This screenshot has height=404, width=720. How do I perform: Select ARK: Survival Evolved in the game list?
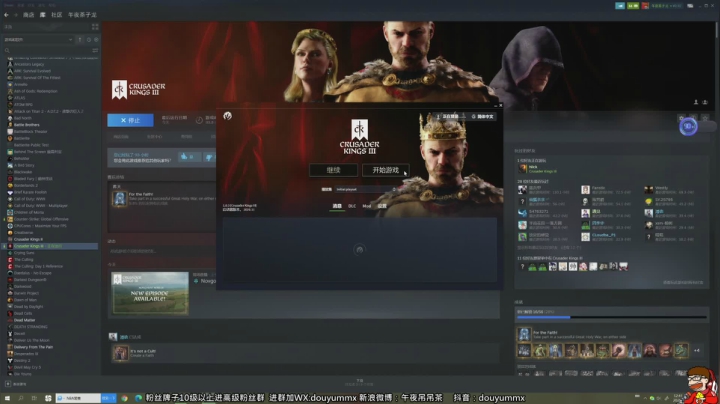32,71
